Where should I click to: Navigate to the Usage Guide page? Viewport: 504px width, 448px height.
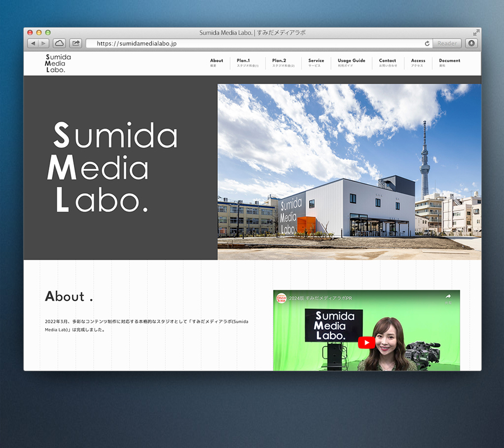tap(351, 63)
